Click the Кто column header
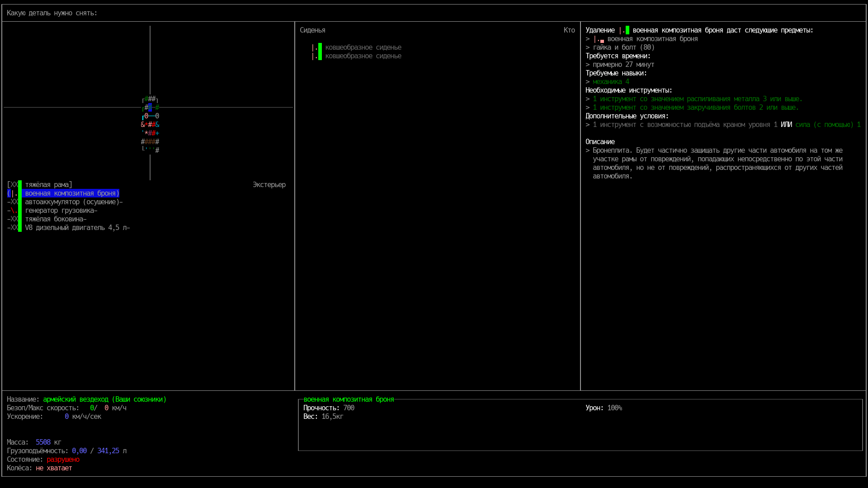 point(569,30)
